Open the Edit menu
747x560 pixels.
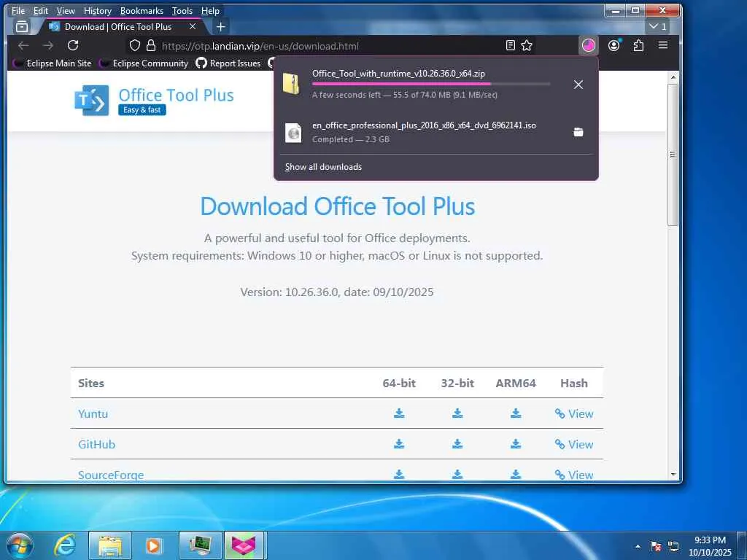[x=41, y=10]
